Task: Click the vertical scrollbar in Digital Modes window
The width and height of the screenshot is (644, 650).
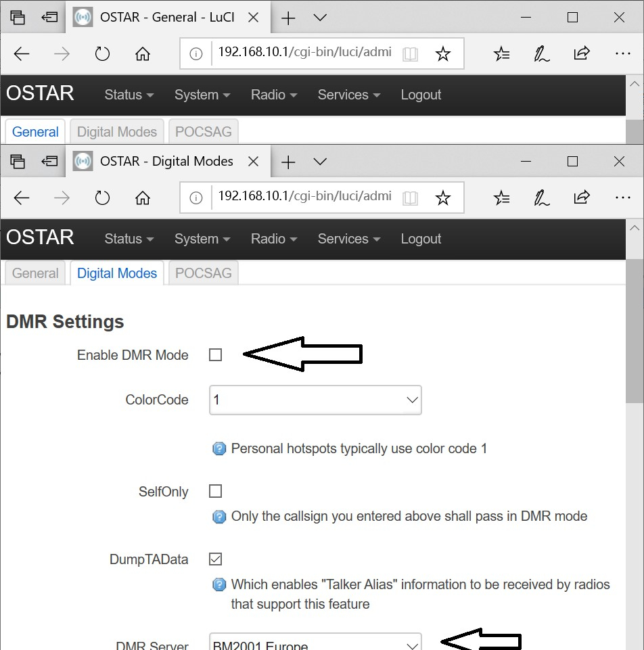Action: coord(634,338)
